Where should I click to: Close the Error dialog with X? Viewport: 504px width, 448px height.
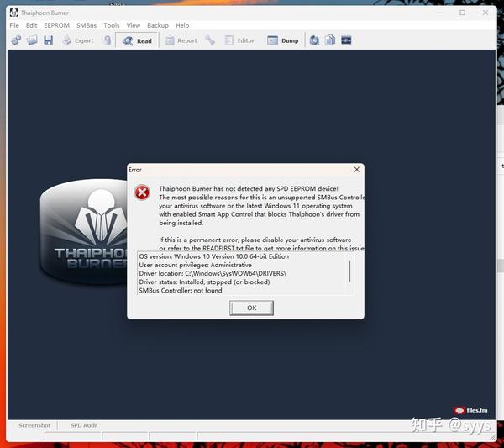pyautogui.click(x=357, y=170)
